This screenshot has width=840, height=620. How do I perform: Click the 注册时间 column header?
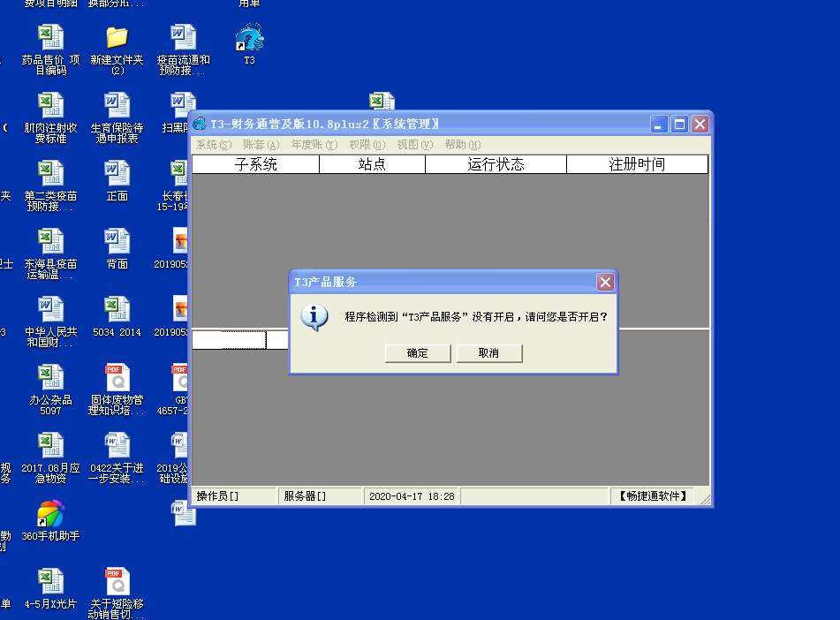pyautogui.click(x=637, y=164)
